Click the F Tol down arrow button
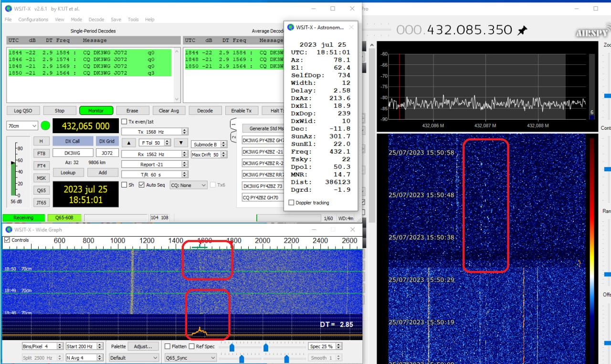The width and height of the screenshot is (611, 364). pos(180,143)
